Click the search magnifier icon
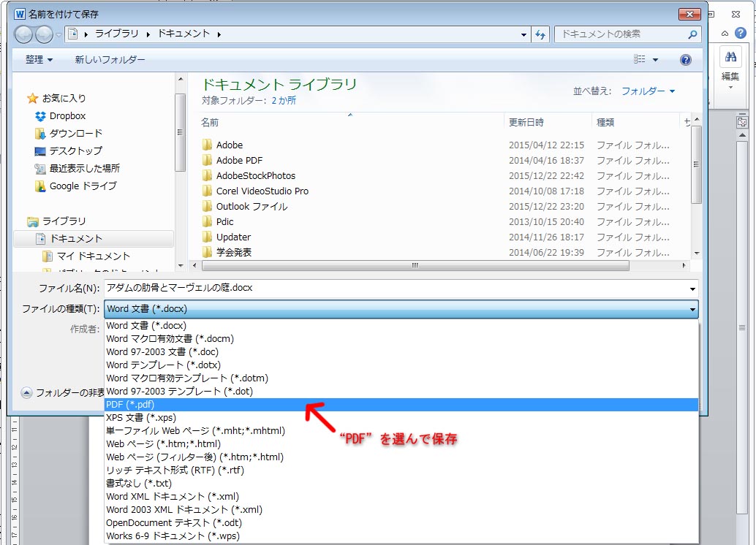Screen dimensions: 756x545 click(x=692, y=34)
